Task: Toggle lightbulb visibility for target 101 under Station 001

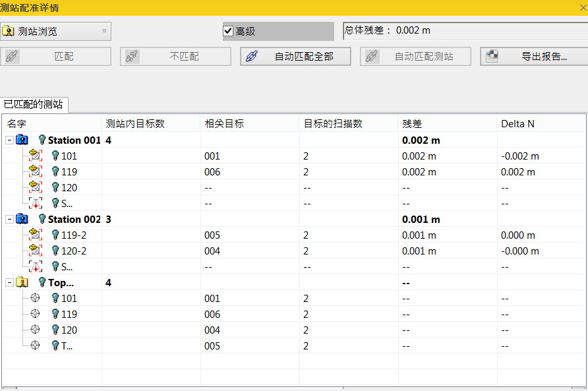Action: click(x=55, y=156)
